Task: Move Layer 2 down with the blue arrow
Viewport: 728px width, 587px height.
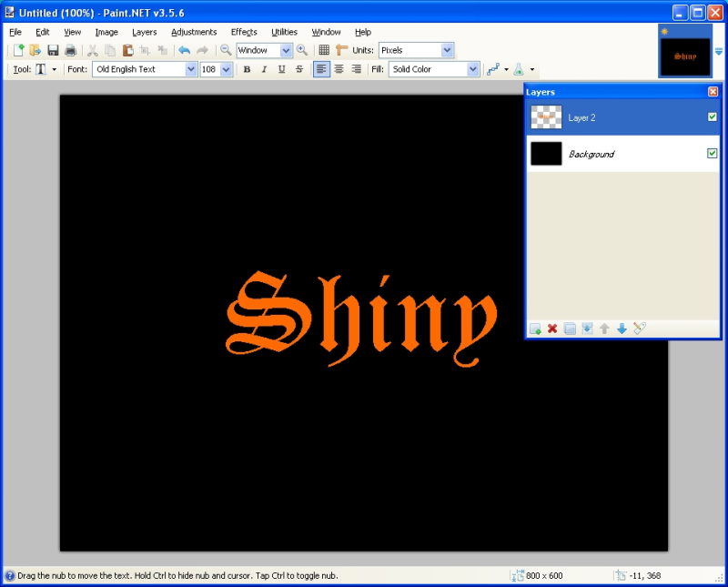Action: (x=622, y=329)
